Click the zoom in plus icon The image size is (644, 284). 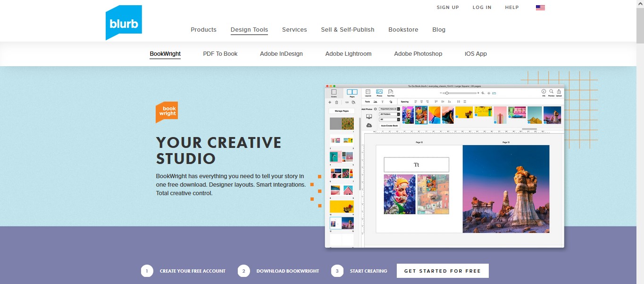(x=478, y=93)
